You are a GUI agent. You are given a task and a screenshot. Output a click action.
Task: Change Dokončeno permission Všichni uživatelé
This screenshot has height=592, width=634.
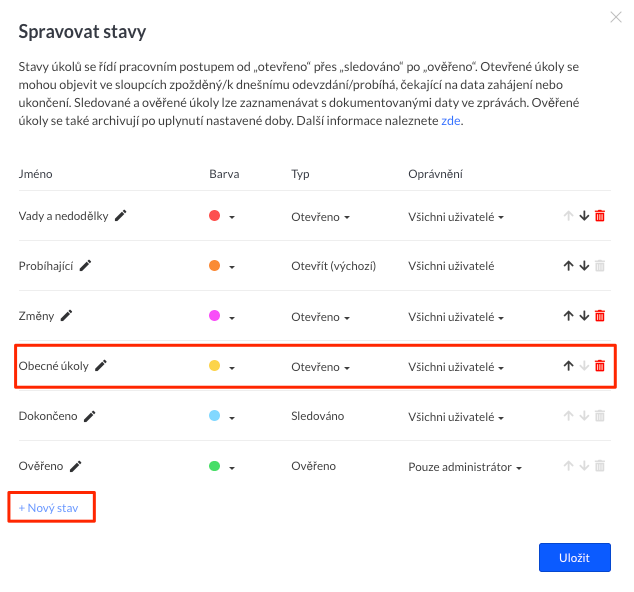(456, 417)
